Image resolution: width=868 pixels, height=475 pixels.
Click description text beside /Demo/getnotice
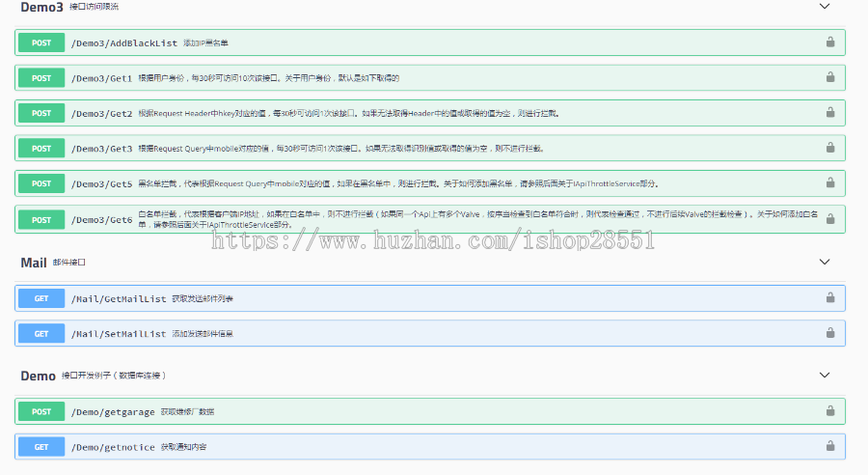(183, 447)
